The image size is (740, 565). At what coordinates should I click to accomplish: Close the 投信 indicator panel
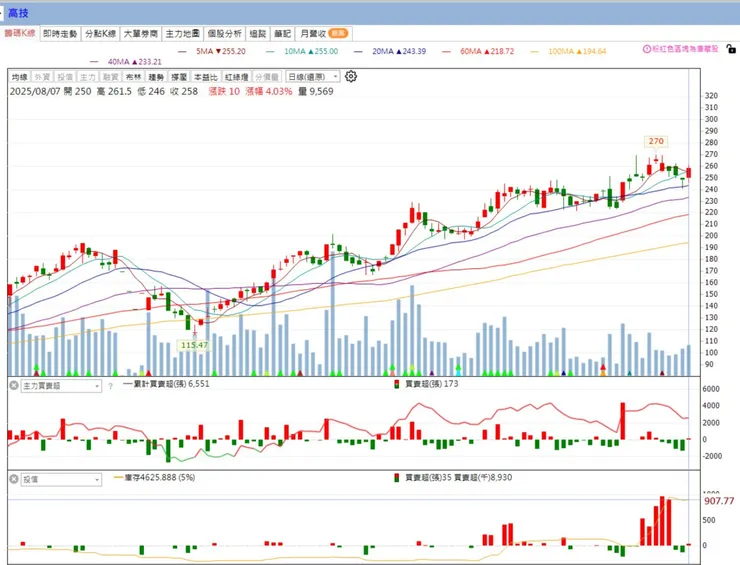[14, 479]
